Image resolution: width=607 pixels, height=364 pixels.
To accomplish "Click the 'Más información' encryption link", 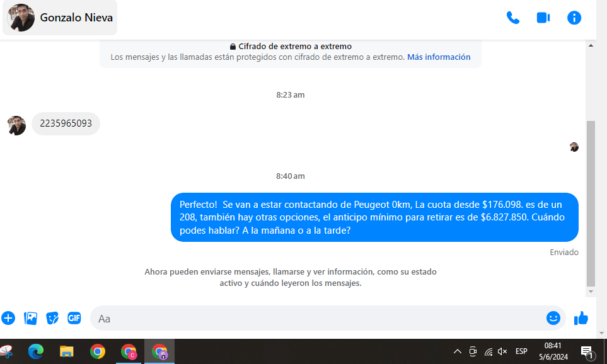I will click(439, 57).
